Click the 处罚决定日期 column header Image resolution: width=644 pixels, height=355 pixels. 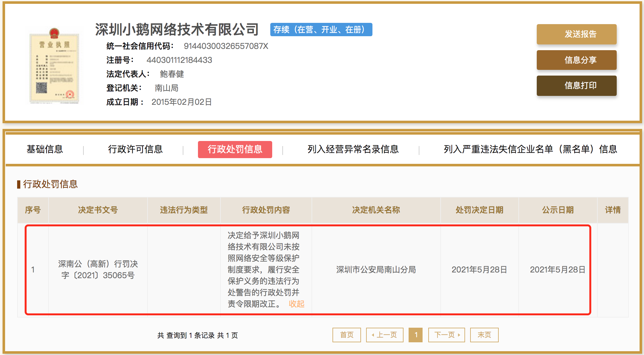coord(479,210)
